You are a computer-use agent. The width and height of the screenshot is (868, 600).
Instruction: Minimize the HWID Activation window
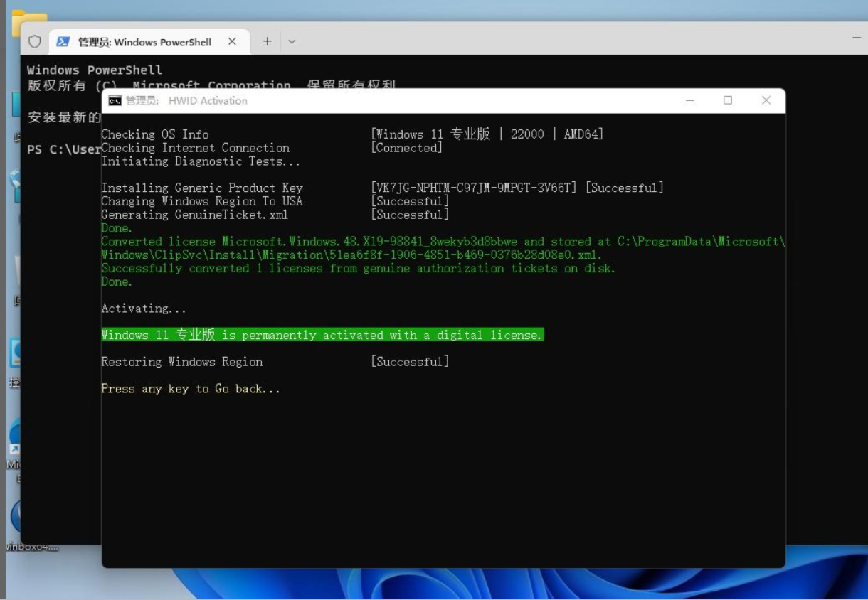click(x=689, y=100)
